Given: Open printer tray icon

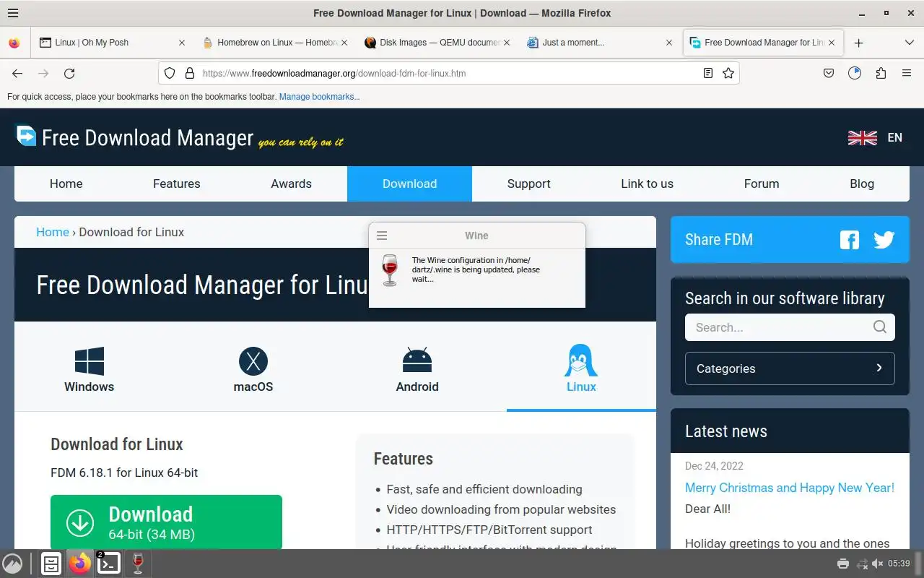Looking at the screenshot, I should click(x=842, y=564).
